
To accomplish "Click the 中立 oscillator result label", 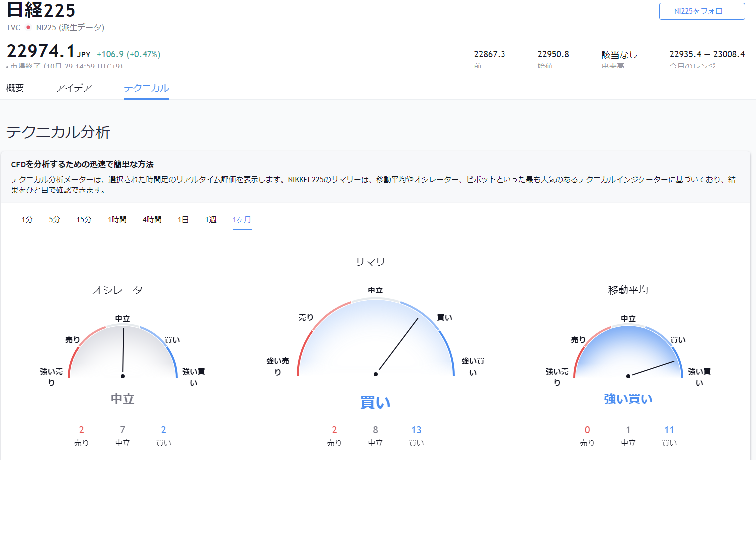I will (x=123, y=399).
